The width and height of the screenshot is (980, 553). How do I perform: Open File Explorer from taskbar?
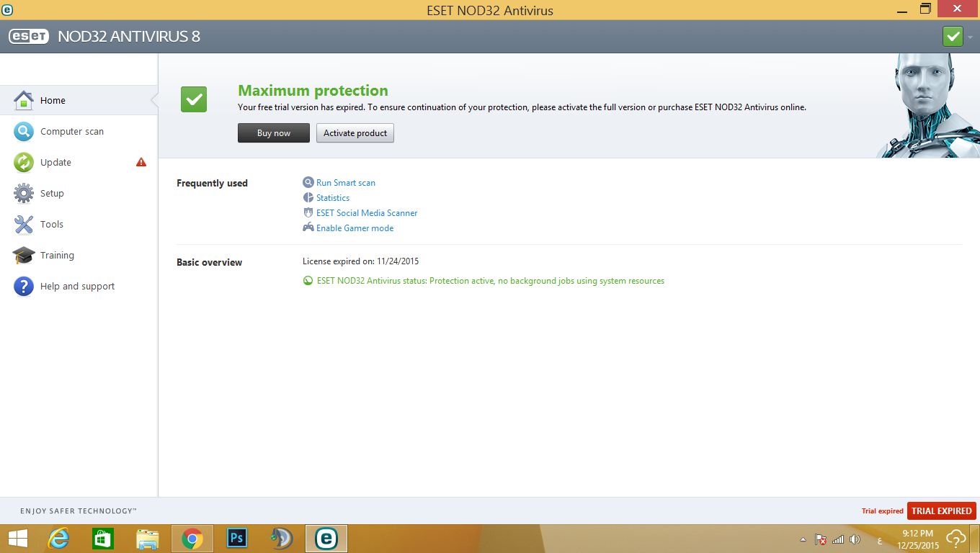(x=148, y=539)
